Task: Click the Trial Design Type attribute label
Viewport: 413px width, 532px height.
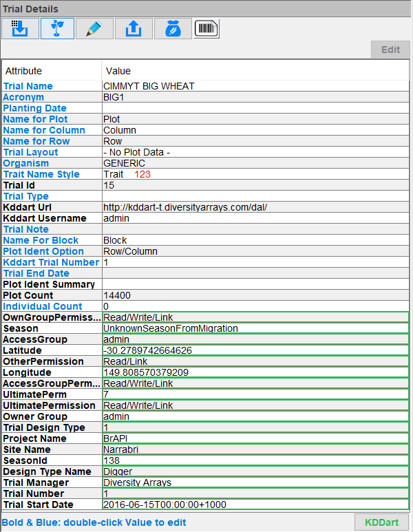Action: 44,427
